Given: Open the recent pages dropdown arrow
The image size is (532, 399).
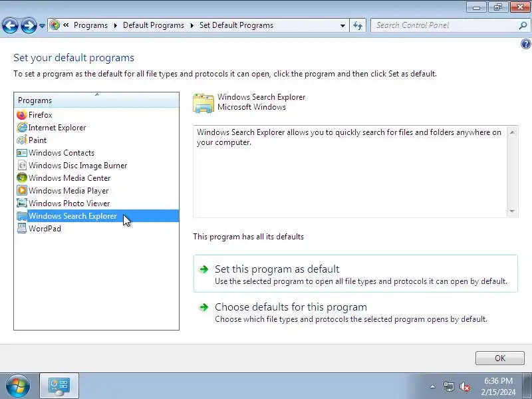Looking at the screenshot, I should tap(42, 26).
